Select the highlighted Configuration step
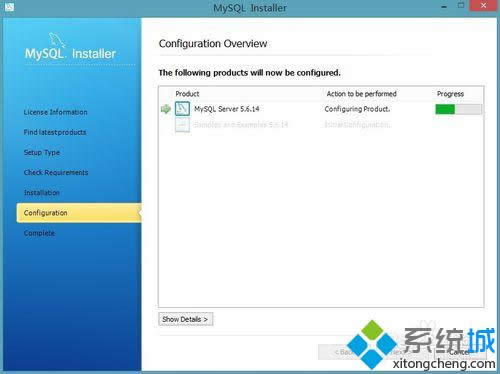This screenshot has width=500, height=374. click(x=79, y=213)
